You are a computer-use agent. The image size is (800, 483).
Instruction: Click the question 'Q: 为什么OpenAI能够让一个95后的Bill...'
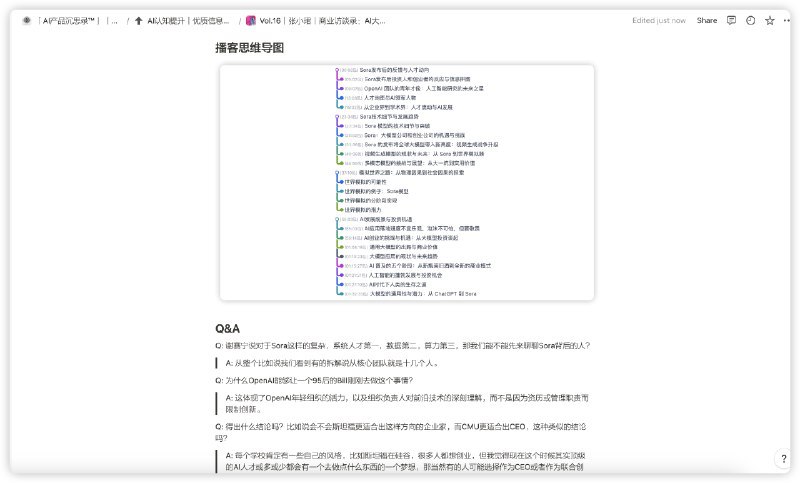pyautogui.click(x=314, y=380)
